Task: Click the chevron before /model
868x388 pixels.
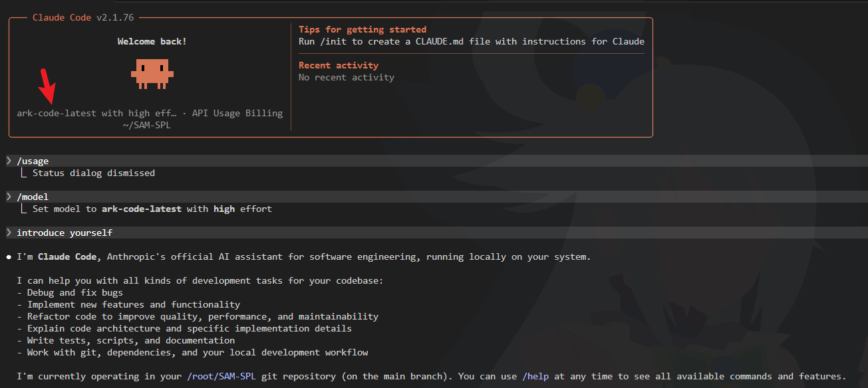Action: (x=8, y=197)
